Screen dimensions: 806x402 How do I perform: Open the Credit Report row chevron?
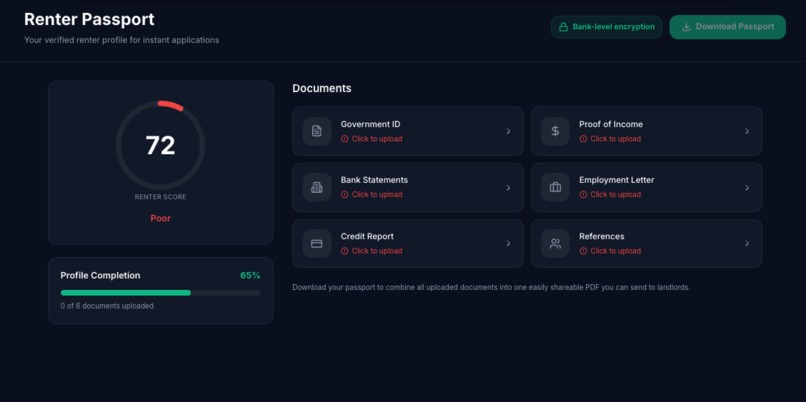508,243
